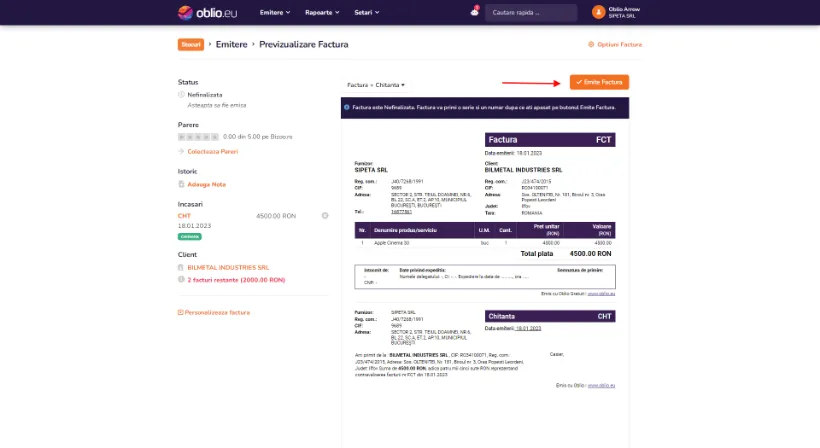Click the Previzualizare Factura breadcrumb title
This screenshot has width=820, height=448.
pos(303,44)
